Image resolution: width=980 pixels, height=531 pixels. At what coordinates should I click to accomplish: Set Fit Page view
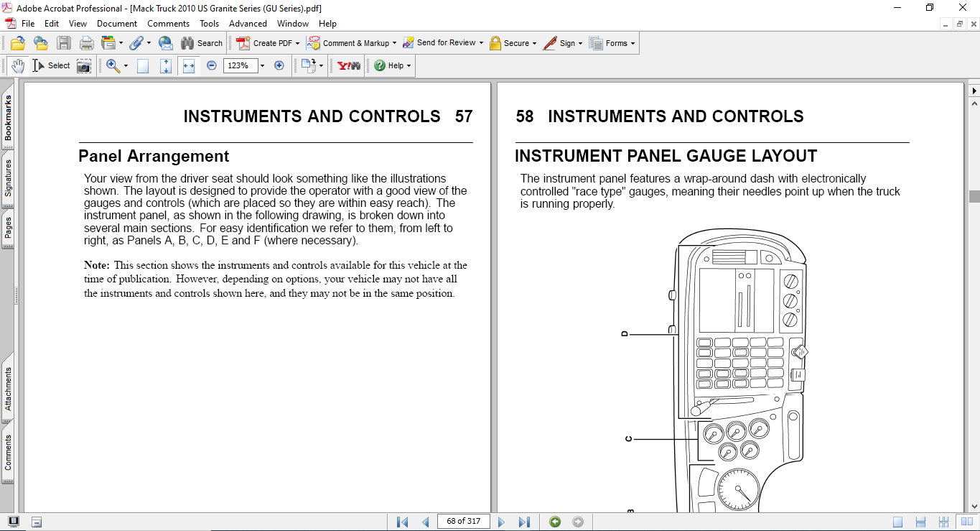[x=166, y=65]
